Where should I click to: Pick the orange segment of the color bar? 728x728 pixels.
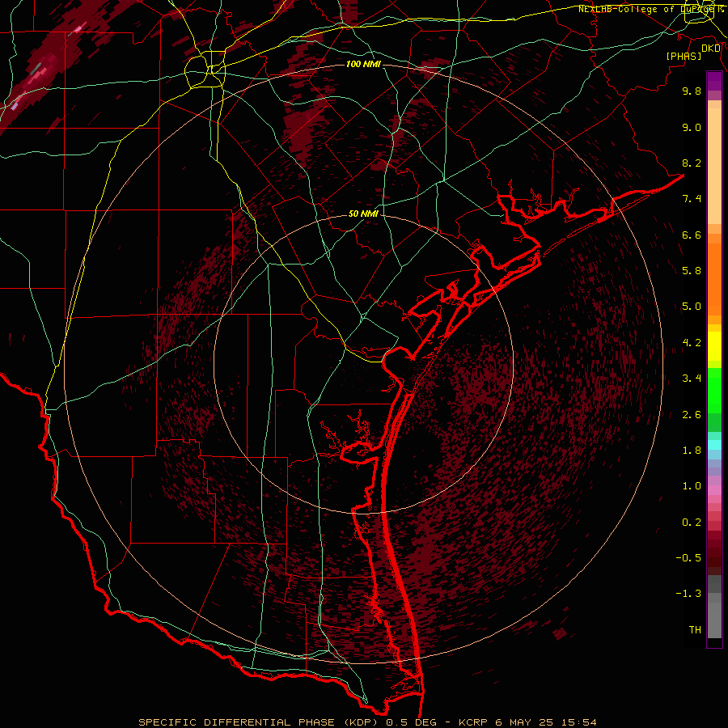click(x=714, y=279)
